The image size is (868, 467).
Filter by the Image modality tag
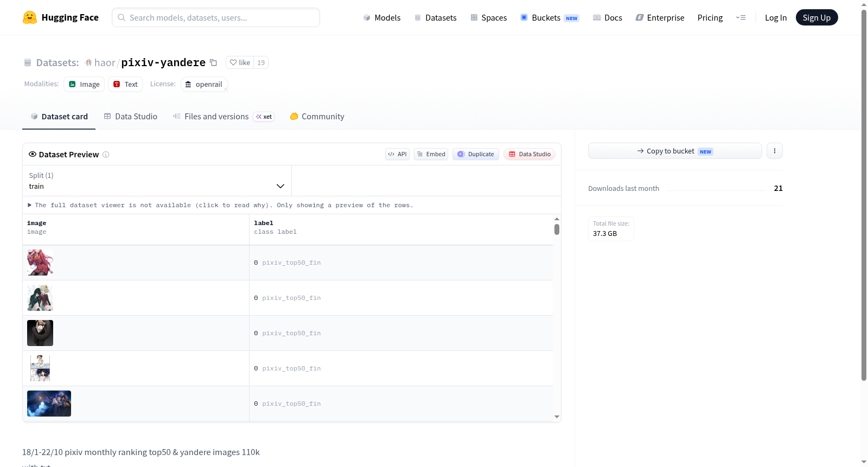84,84
